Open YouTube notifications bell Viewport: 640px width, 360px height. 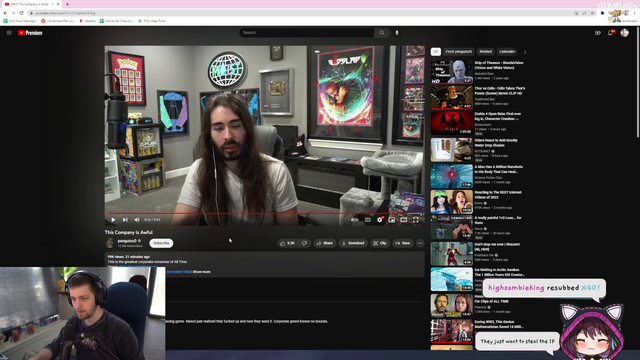click(x=611, y=33)
